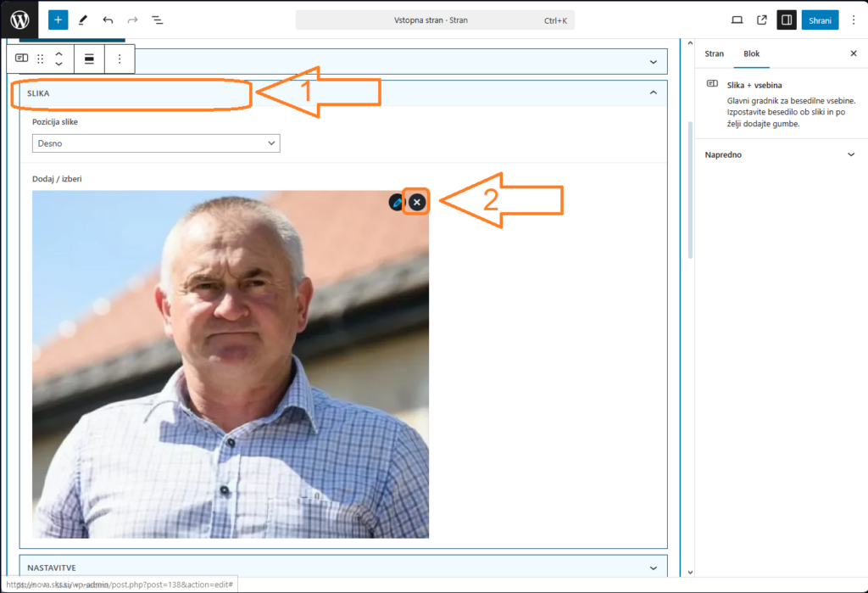Viewport: 868px width, 593px height.
Task: Select the pencil Tools icon
Action: tap(82, 20)
